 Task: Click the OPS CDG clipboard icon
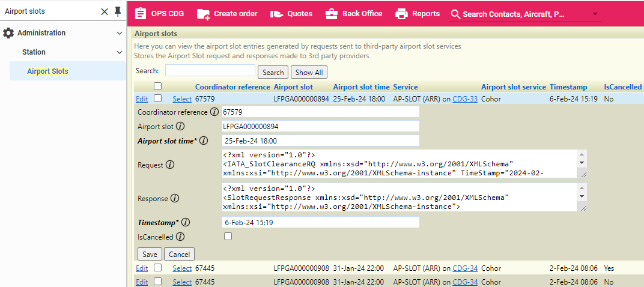(141, 14)
